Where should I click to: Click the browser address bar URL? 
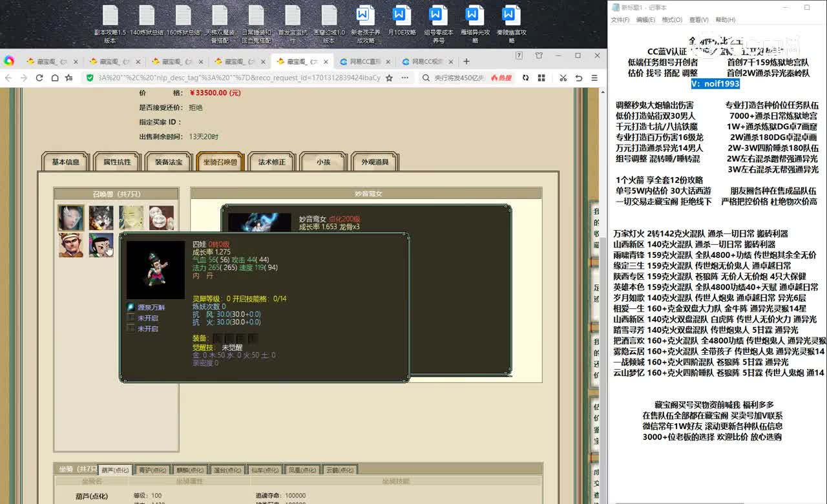pos(239,78)
